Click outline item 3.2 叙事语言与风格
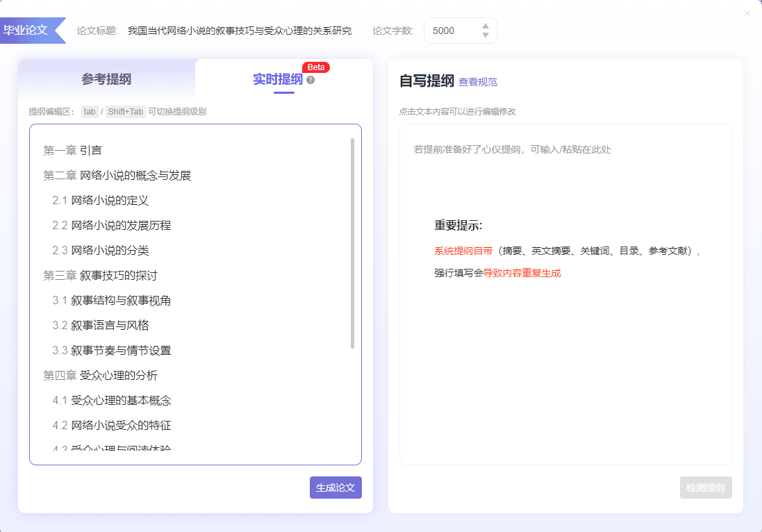762x532 pixels. (x=101, y=326)
